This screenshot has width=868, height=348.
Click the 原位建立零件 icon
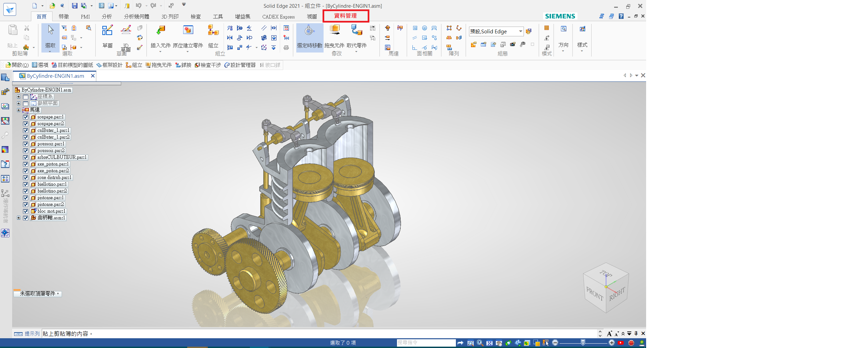[188, 31]
